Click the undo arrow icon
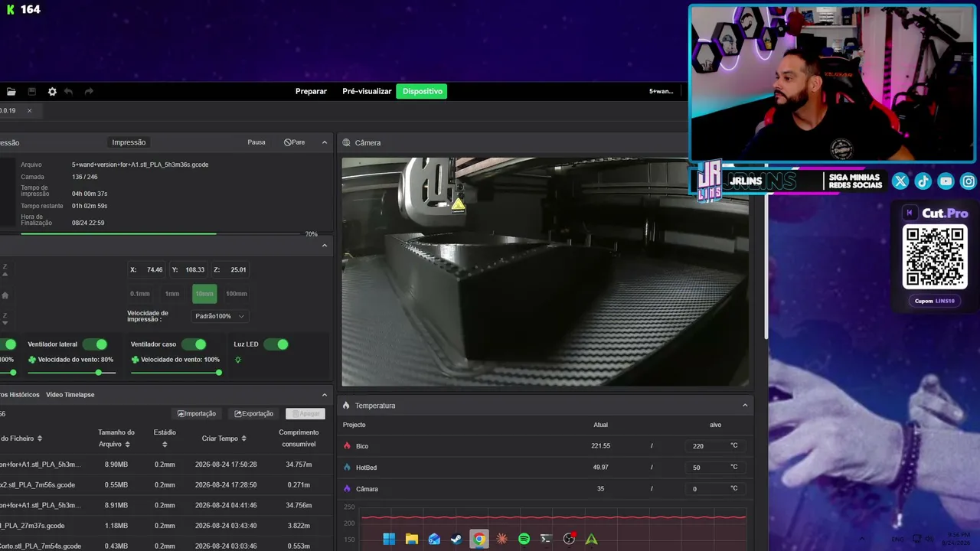 68,92
